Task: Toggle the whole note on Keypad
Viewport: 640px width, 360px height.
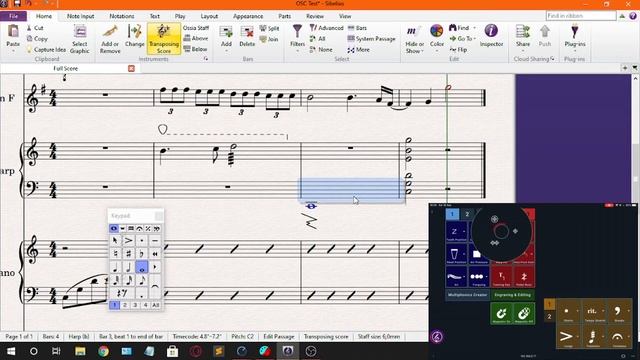Action: click(142, 267)
